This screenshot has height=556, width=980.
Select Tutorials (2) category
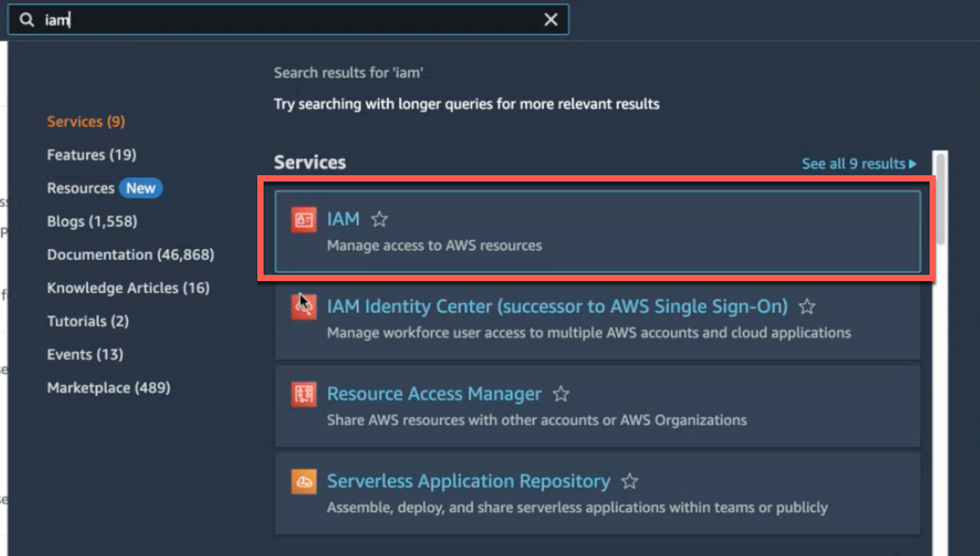tap(88, 321)
